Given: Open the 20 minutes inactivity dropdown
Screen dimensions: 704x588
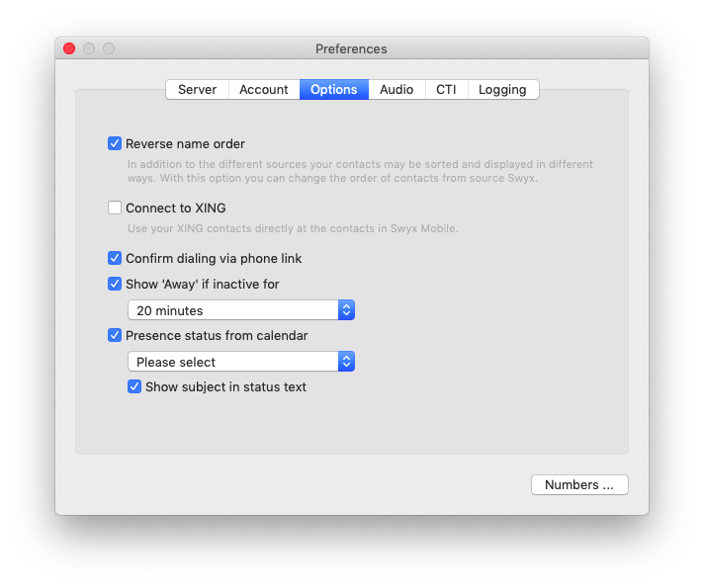Looking at the screenshot, I should (x=240, y=311).
